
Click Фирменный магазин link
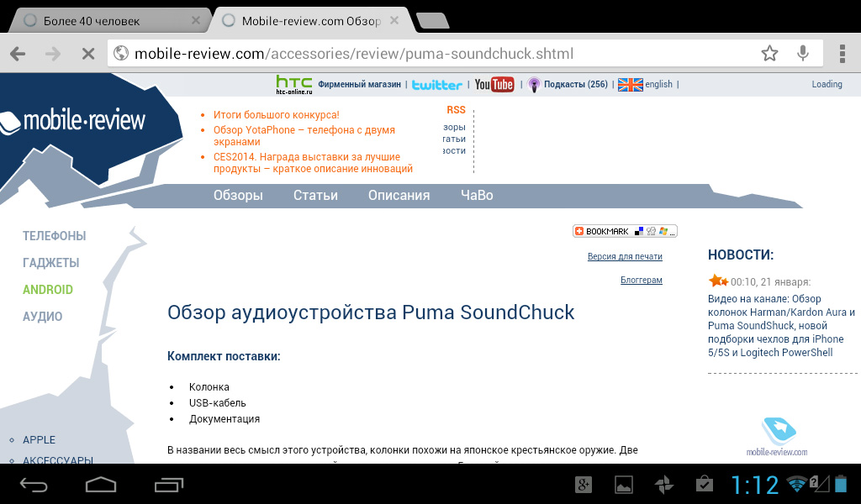pyautogui.click(x=359, y=85)
